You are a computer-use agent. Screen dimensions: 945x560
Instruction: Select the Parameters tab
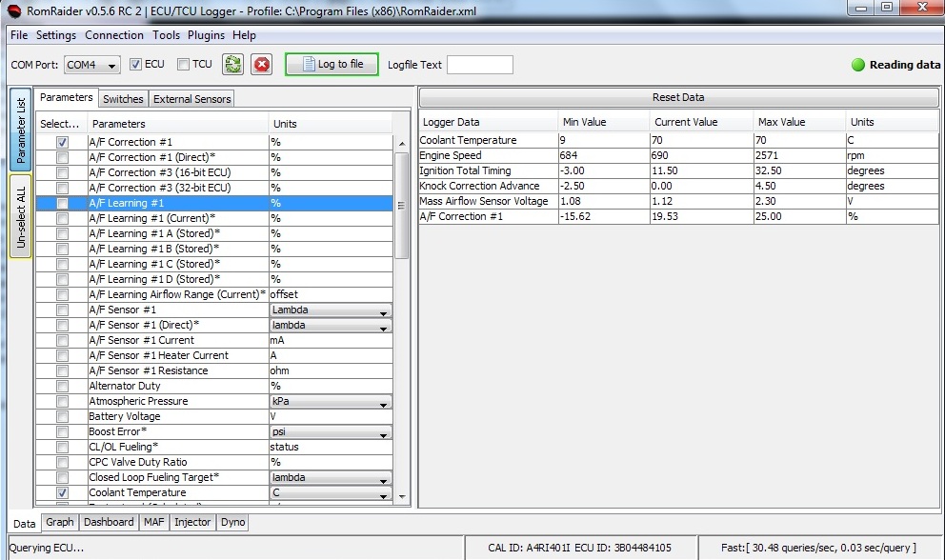(67, 98)
